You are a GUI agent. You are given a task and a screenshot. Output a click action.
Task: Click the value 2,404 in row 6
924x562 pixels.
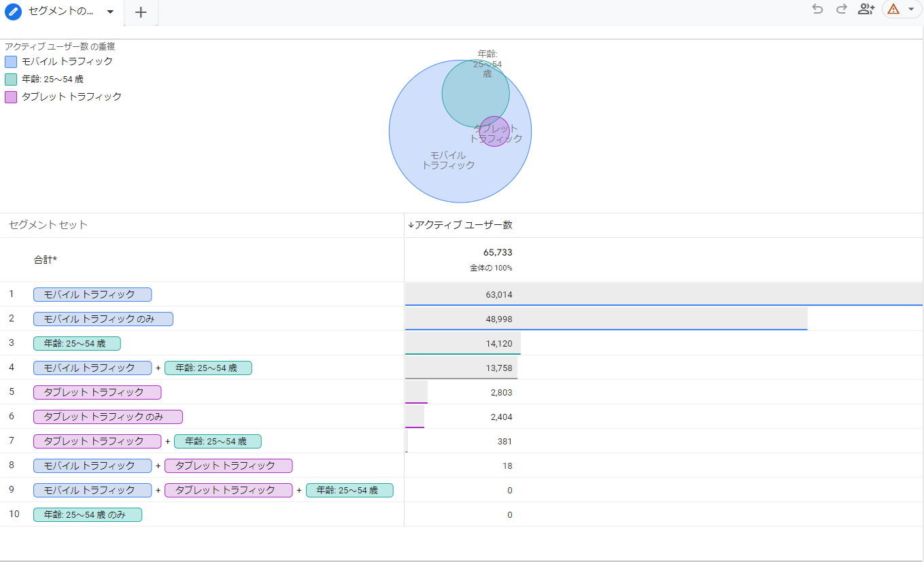(x=501, y=417)
